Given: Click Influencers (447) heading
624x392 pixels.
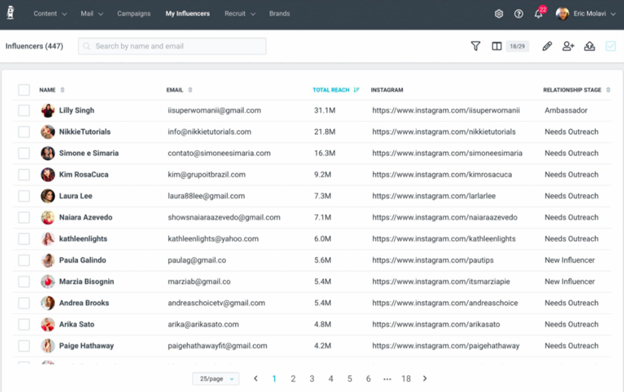Looking at the screenshot, I should tap(34, 46).
